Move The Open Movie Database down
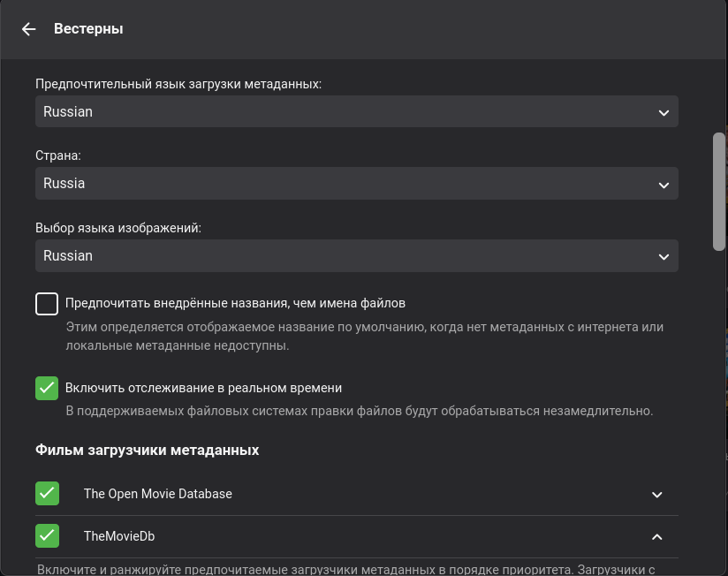This screenshot has height=576, width=728. (x=656, y=495)
